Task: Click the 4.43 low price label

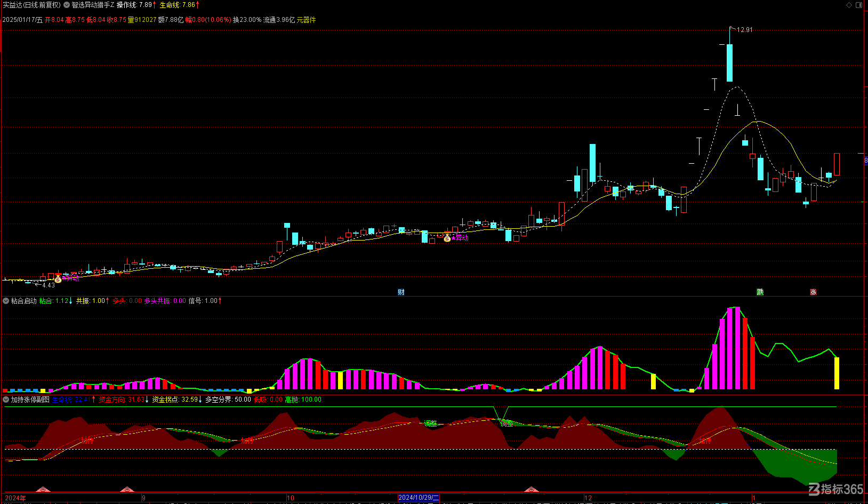Action: [49, 285]
